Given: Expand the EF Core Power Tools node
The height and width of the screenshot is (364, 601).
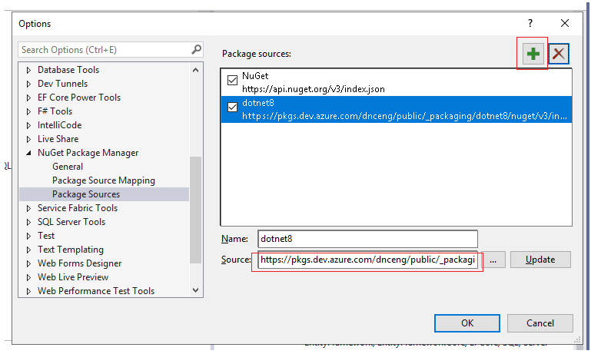Looking at the screenshot, I should [28, 98].
